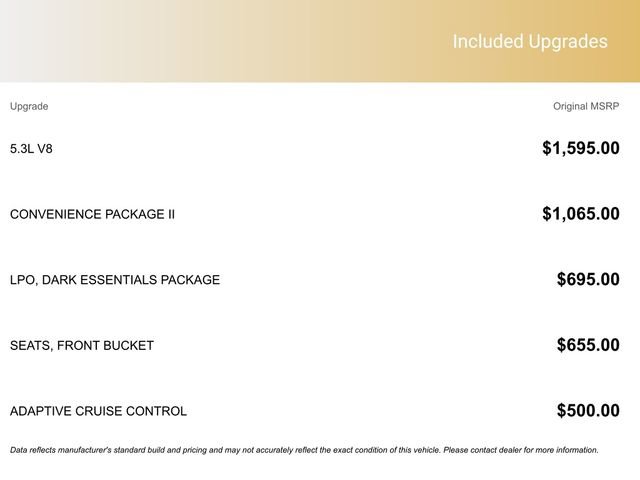Image resolution: width=640 pixels, height=480 pixels.
Task: Click the $695.00 price
Action: coord(588,280)
